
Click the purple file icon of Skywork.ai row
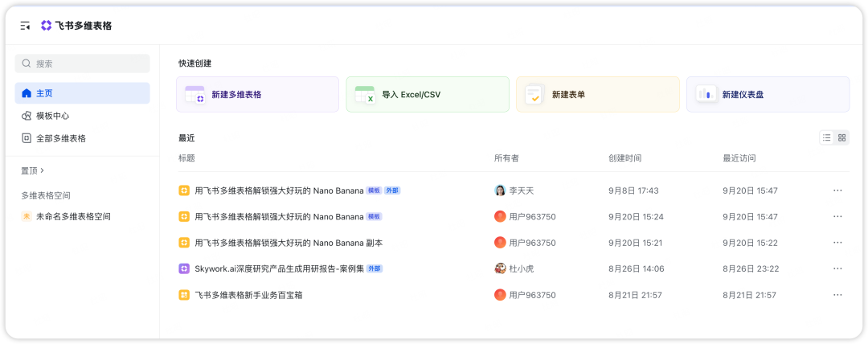pos(184,268)
